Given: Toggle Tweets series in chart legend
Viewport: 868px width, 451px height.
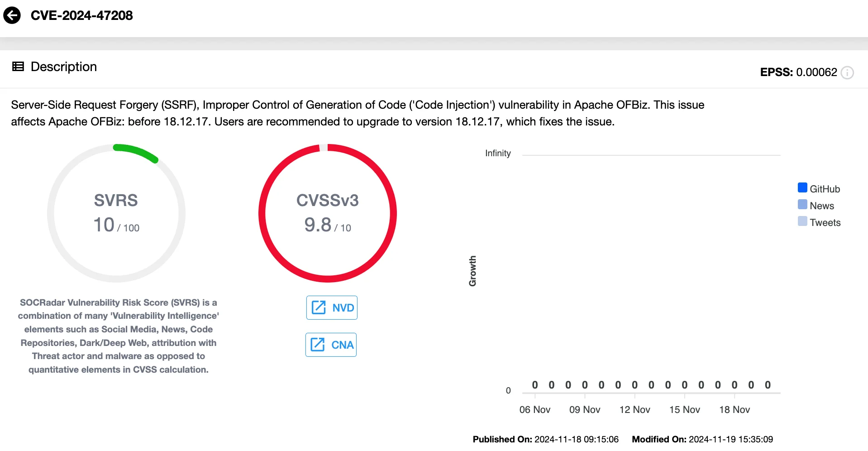Looking at the screenshot, I should [x=802, y=221].
